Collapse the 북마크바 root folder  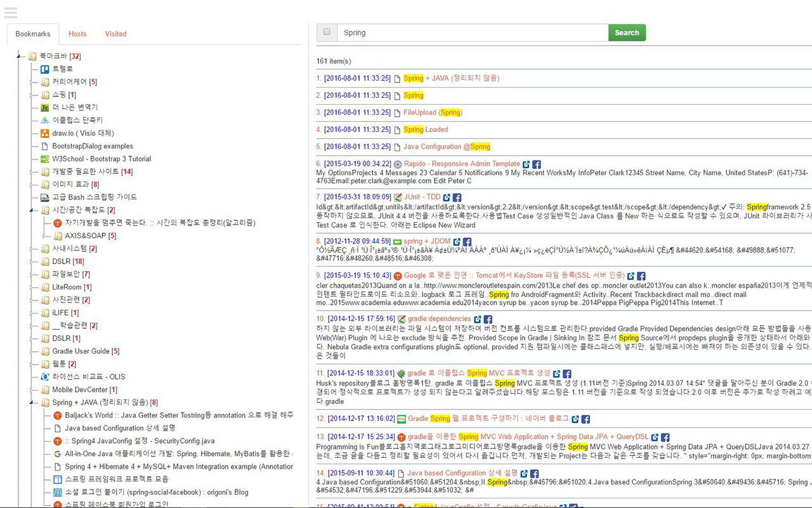coord(20,57)
